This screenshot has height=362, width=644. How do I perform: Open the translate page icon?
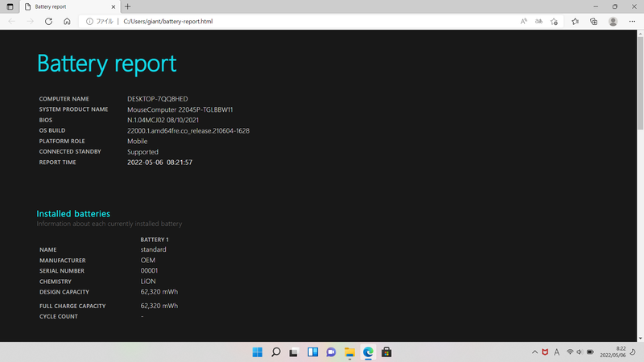pyautogui.click(x=539, y=22)
